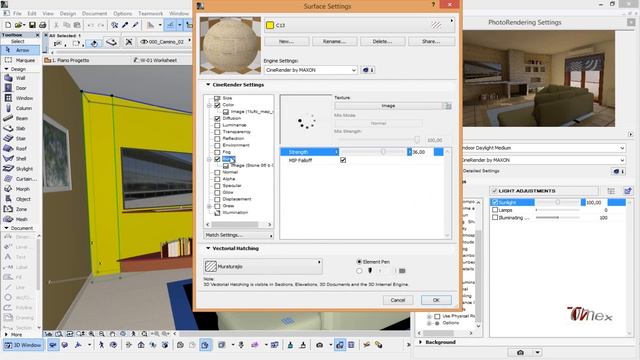
Task: Select the Curtain Wall tool
Action: tap(20, 179)
